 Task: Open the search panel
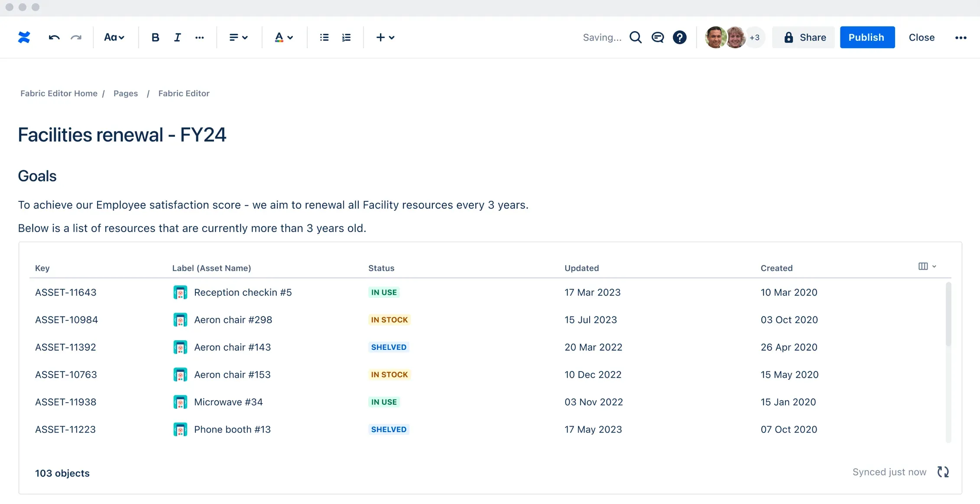(x=636, y=37)
